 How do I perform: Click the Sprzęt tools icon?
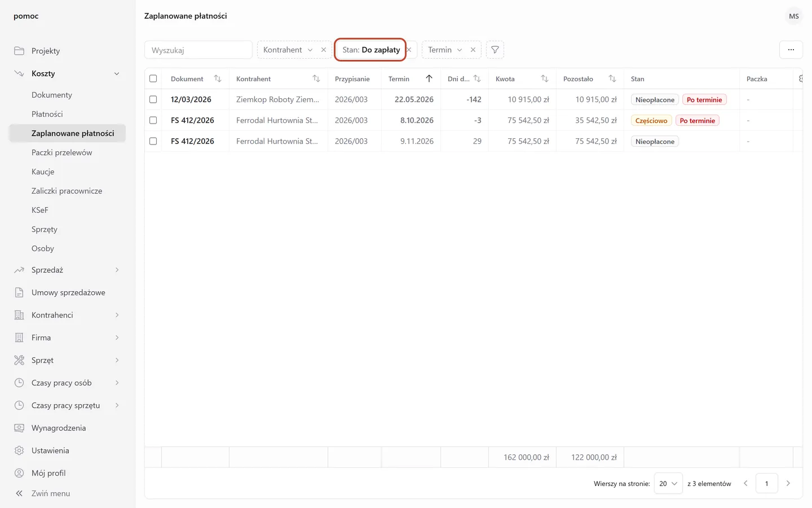pos(19,360)
